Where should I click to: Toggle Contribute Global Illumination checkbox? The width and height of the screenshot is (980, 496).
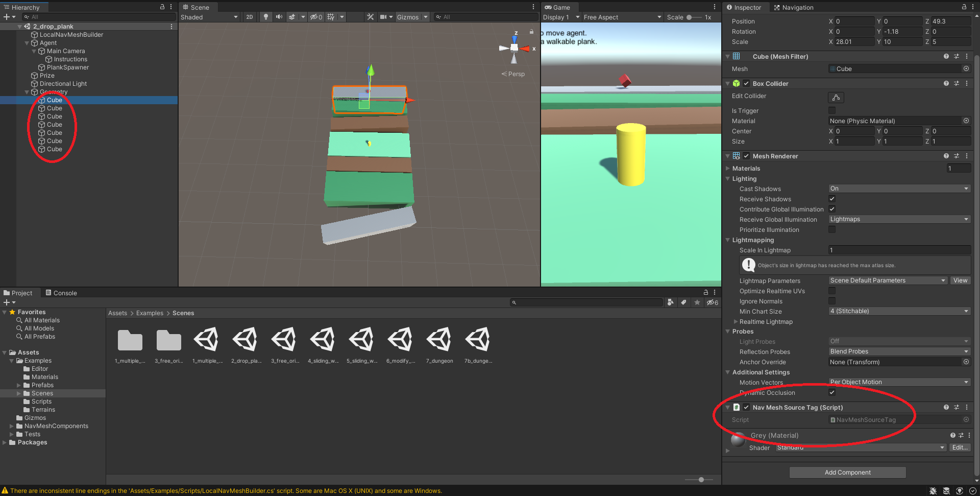click(x=832, y=209)
